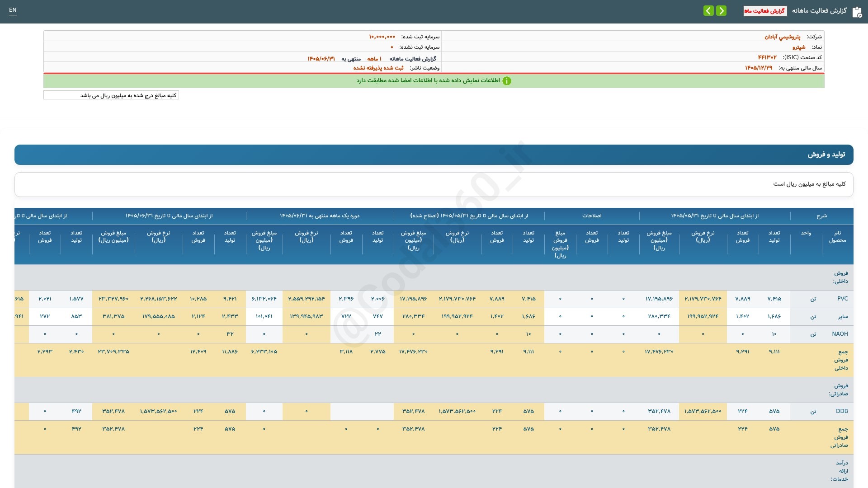Image resolution: width=868 pixels, height=488 pixels.
Task: Click PVC sales amount ۲۳,۳۲۷,۹۶۰
Action: coord(113,299)
